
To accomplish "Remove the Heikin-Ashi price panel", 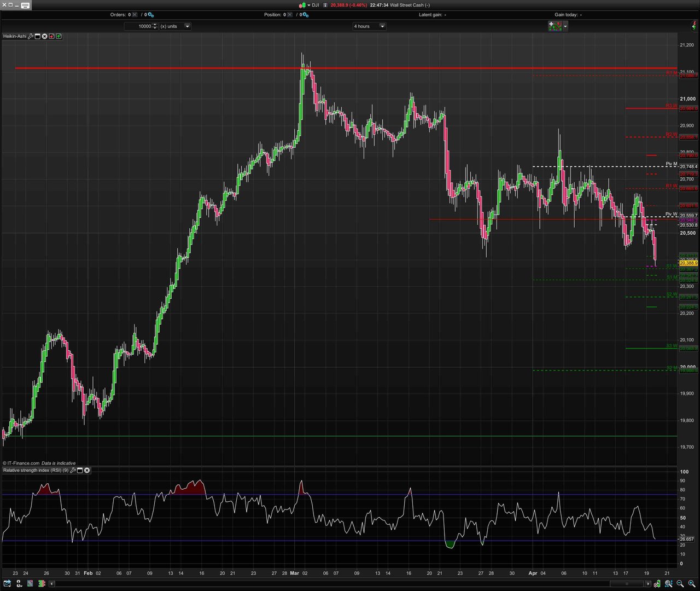I will coord(44,36).
